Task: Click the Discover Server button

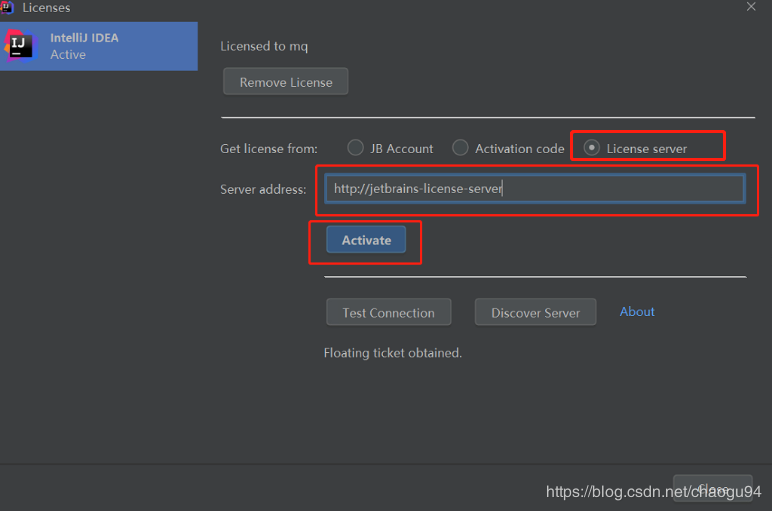Action: tap(535, 312)
